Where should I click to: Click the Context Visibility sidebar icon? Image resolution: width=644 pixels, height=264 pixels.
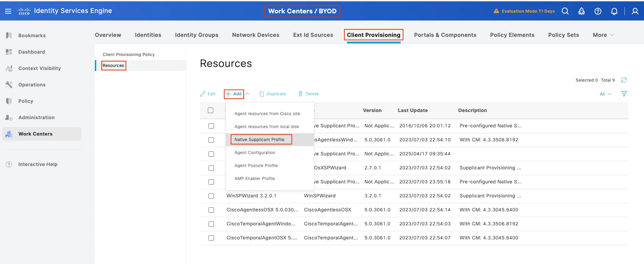tap(9, 68)
